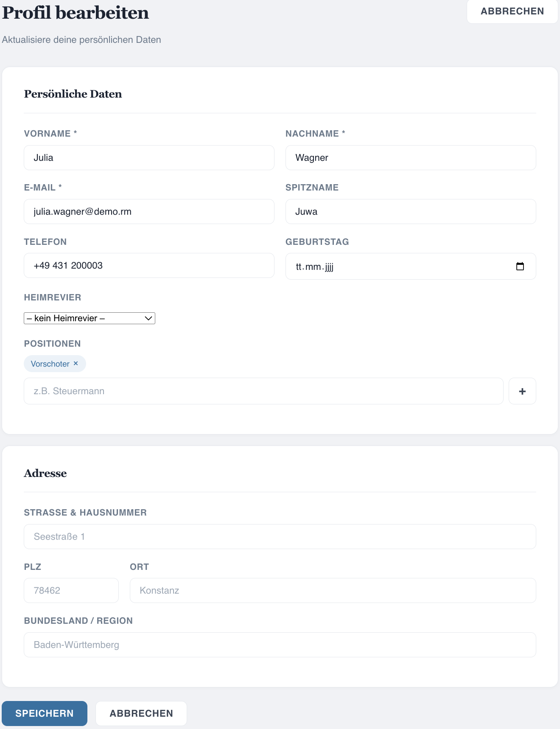
Task: Remove the Vorschoter position tag
Action: pos(76,363)
